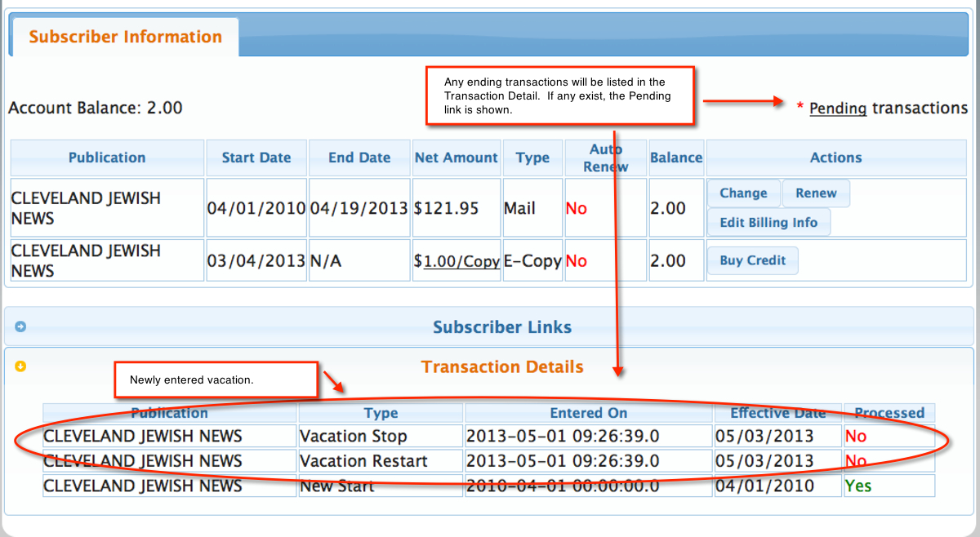This screenshot has width=980, height=537.
Task: Click the Start Date column header
Action: click(256, 158)
